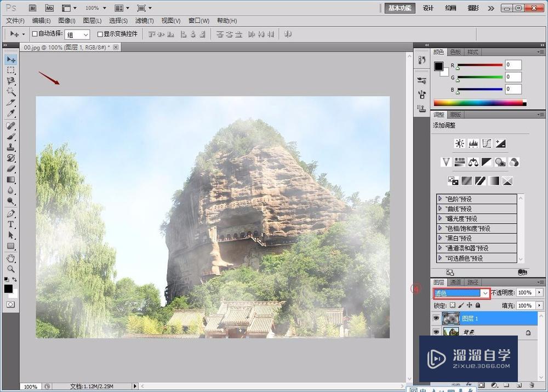Choose the Gradient tool
This screenshot has height=392, width=548.
(x=10, y=179)
